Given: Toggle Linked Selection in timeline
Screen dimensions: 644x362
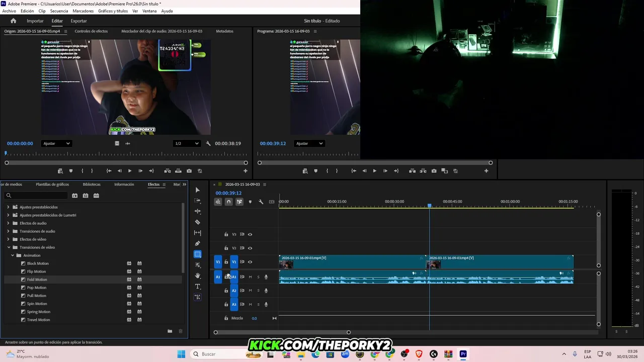Looking at the screenshot, I should (x=239, y=202).
